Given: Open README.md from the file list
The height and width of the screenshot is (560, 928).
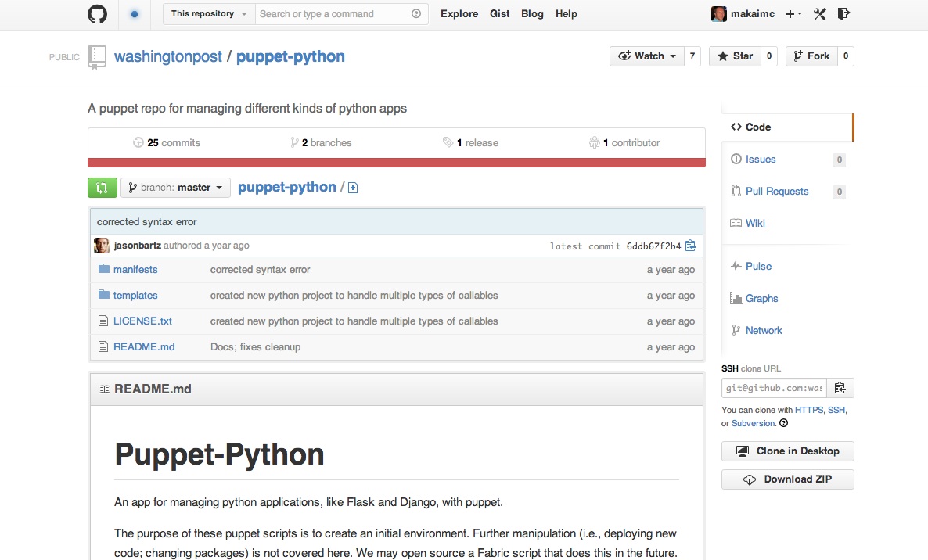Looking at the screenshot, I should [144, 347].
